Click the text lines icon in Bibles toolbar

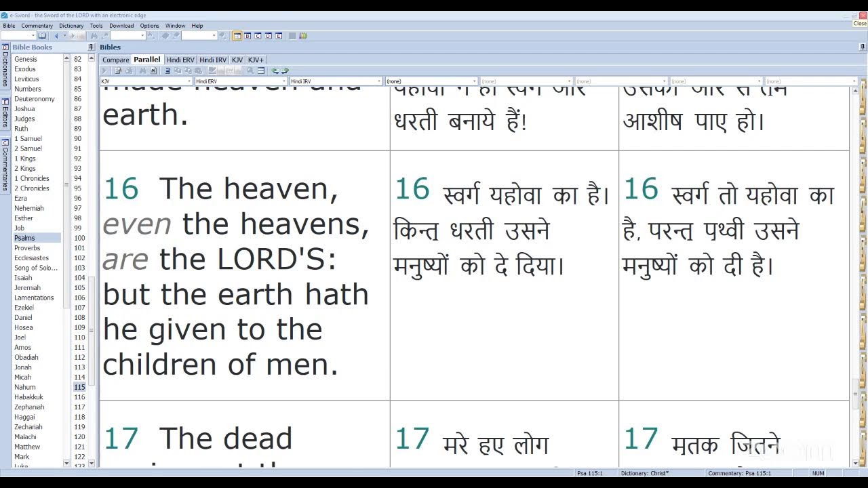(167, 70)
